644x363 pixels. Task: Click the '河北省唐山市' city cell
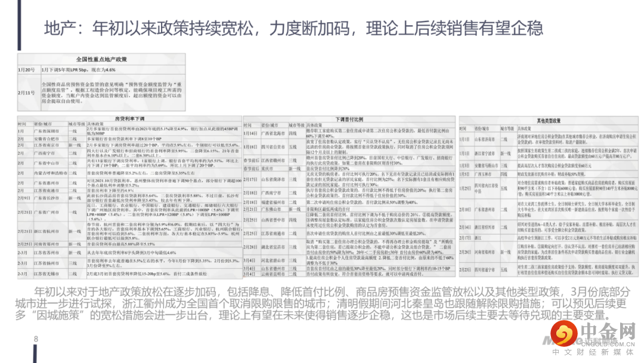(x=273, y=261)
